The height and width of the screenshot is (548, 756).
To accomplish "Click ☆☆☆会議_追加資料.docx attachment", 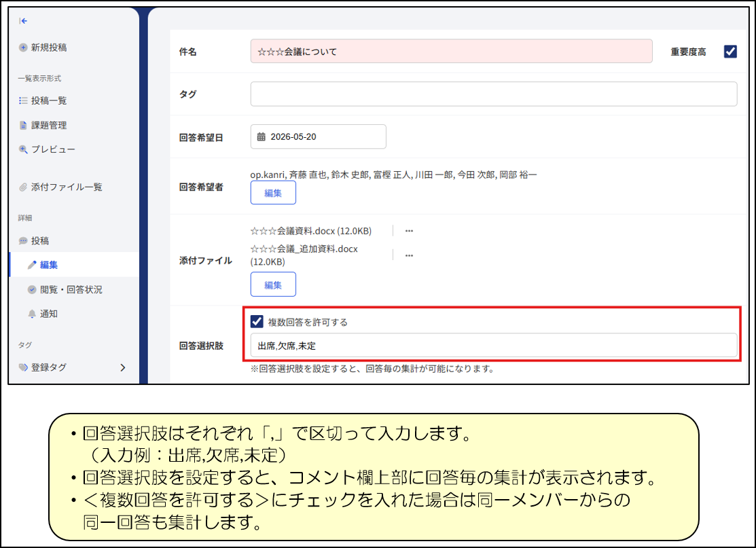I will (x=304, y=255).
